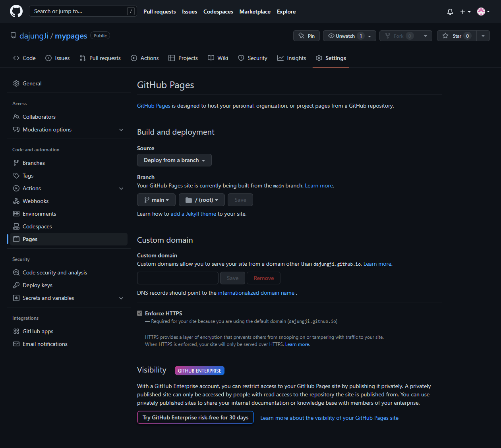Open add a Jekyll theme link
Screen dimensions: 501x448
193,214
